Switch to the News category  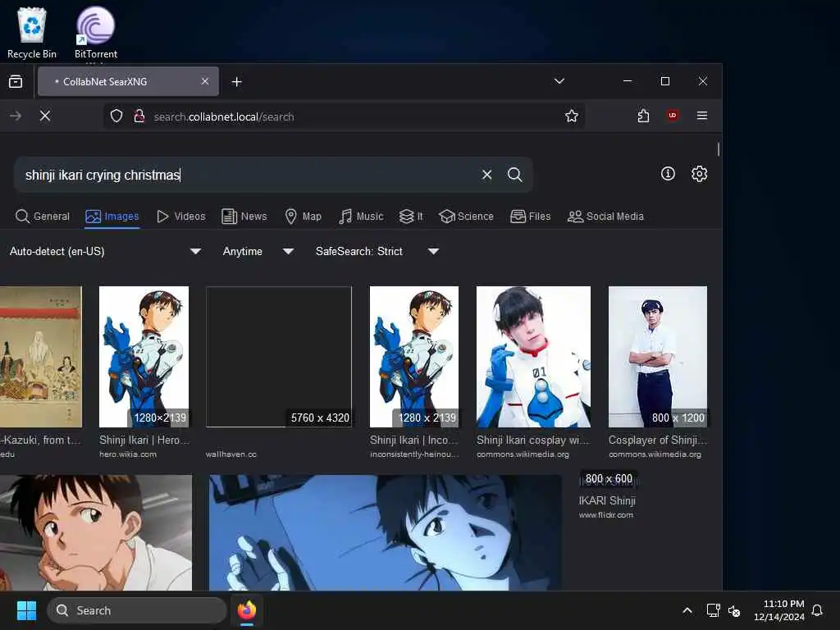(244, 217)
